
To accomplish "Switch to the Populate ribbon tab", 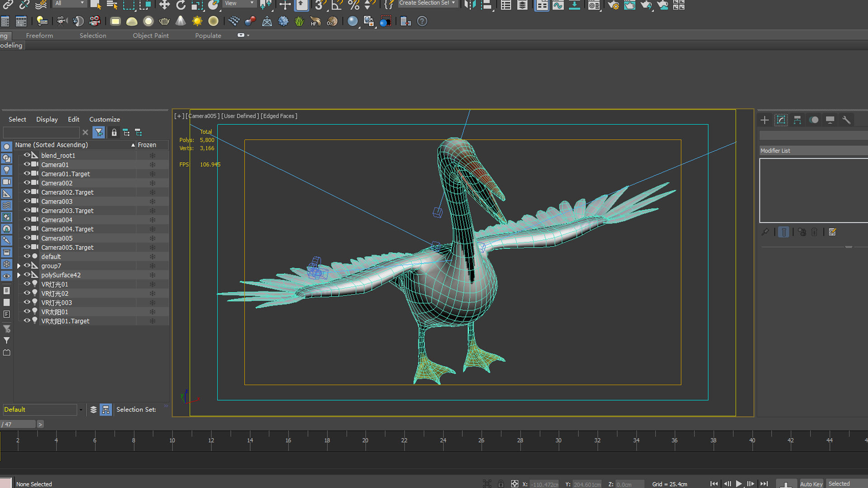I will click(208, 35).
